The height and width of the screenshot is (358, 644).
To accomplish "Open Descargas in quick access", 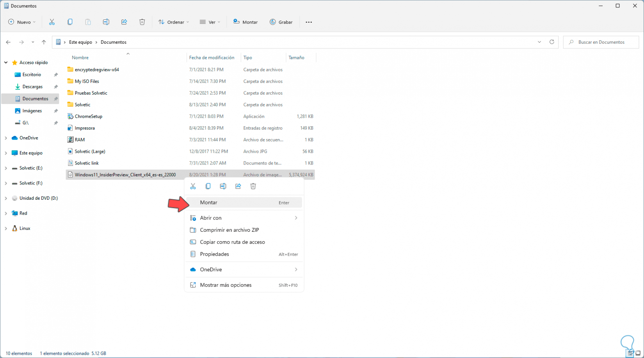I will (32, 87).
